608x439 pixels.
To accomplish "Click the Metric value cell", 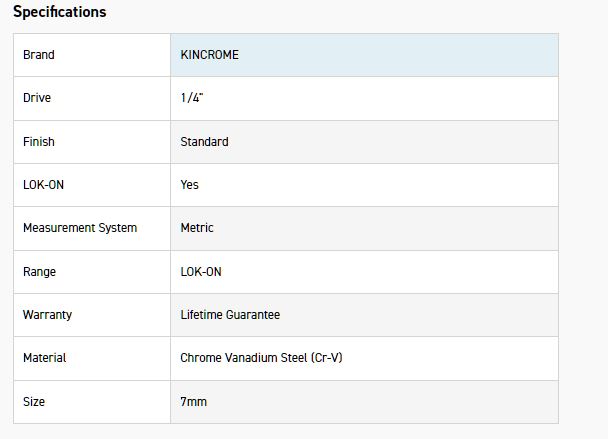I will pos(197,228).
